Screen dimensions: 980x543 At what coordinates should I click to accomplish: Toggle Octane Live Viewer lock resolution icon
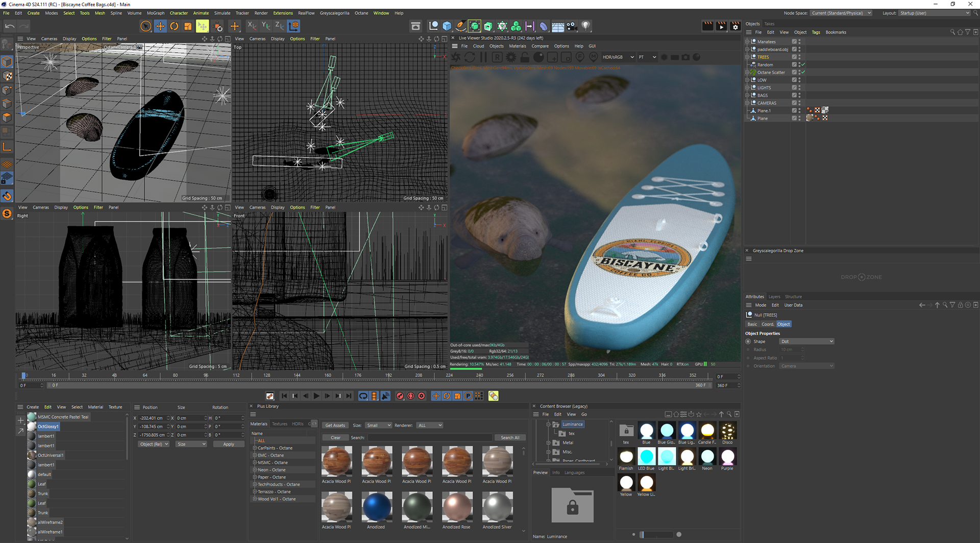pyautogui.click(x=525, y=57)
